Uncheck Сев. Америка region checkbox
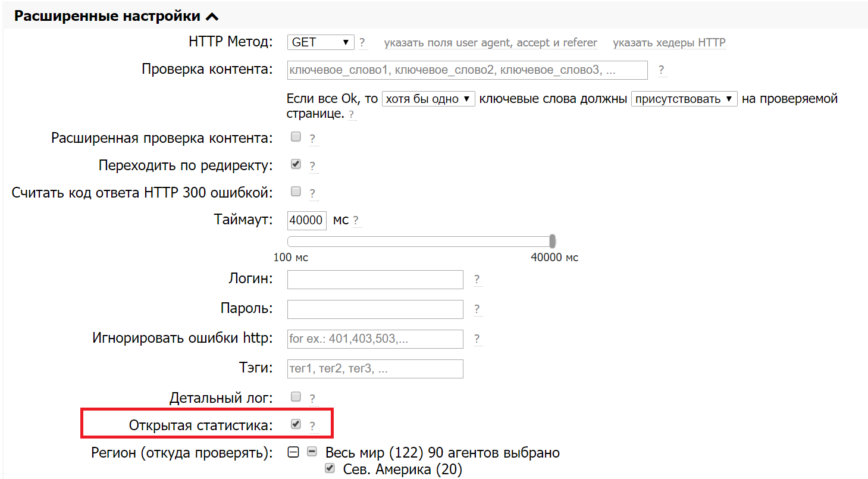868x479 pixels. click(330, 468)
